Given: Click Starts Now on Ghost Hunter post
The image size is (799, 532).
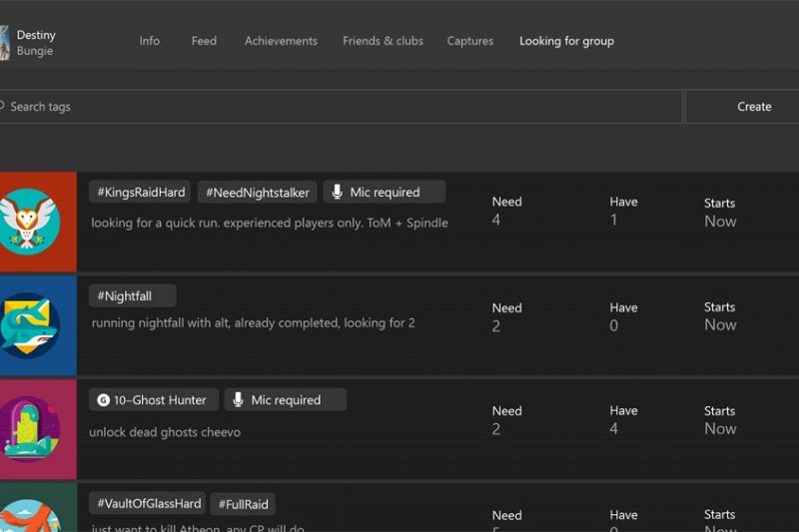Looking at the screenshot, I should tap(720, 420).
